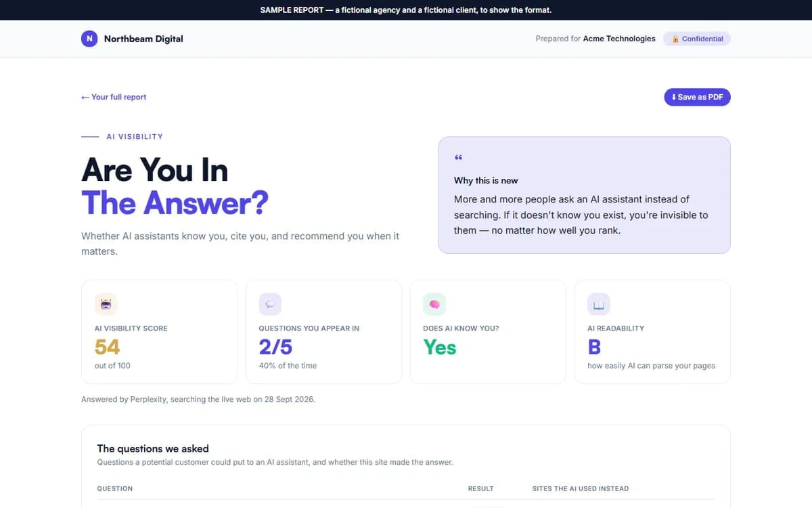Image resolution: width=812 pixels, height=508 pixels.
Task: Click 'how easily AI can parse your pages'
Action: tap(651, 366)
